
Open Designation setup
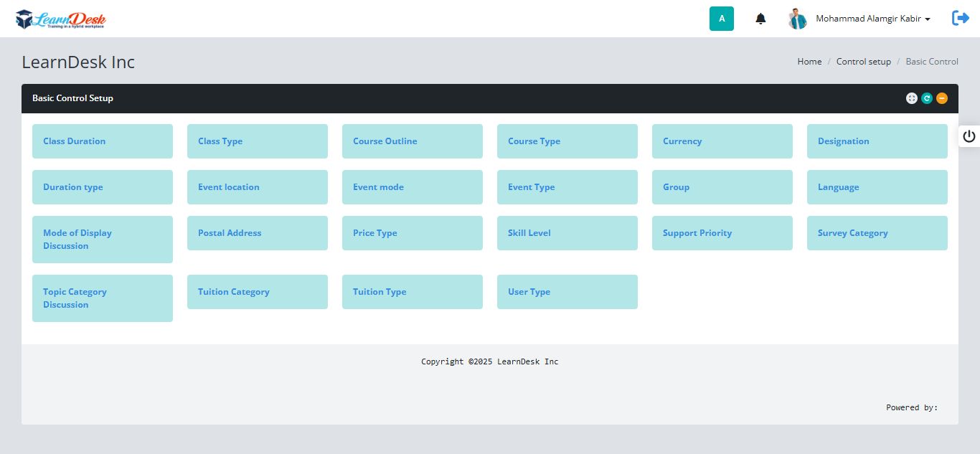(x=877, y=141)
